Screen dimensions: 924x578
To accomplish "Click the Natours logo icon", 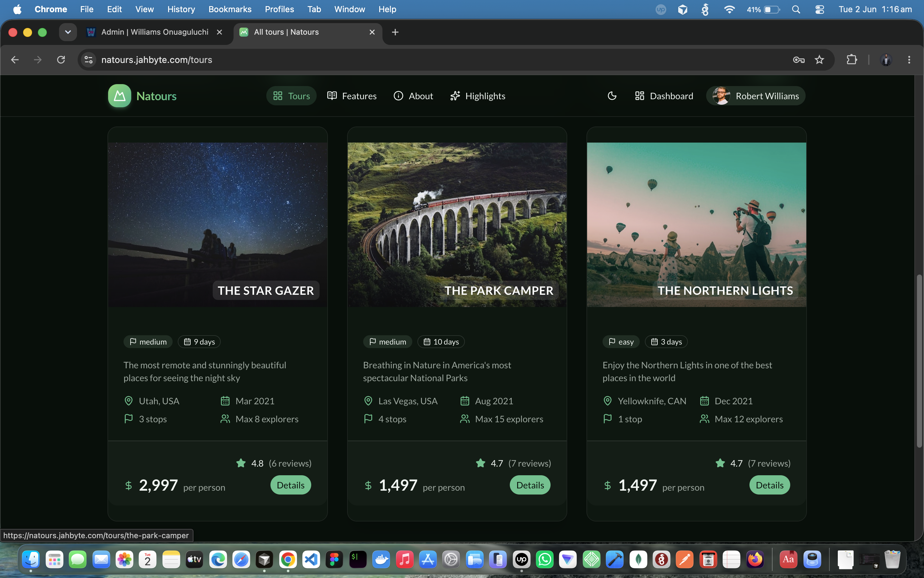I will [x=119, y=96].
